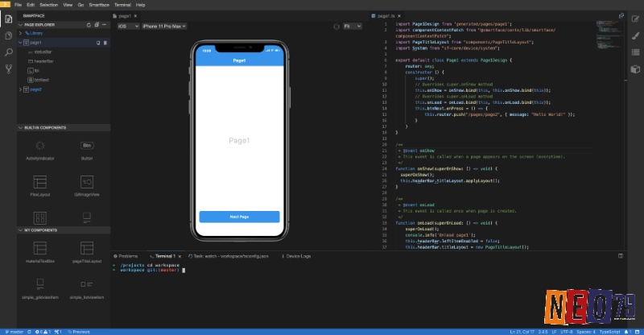The height and width of the screenshot is (335, 644).
Task: Select the GifImageView component
Action: [x=87, y=186]
